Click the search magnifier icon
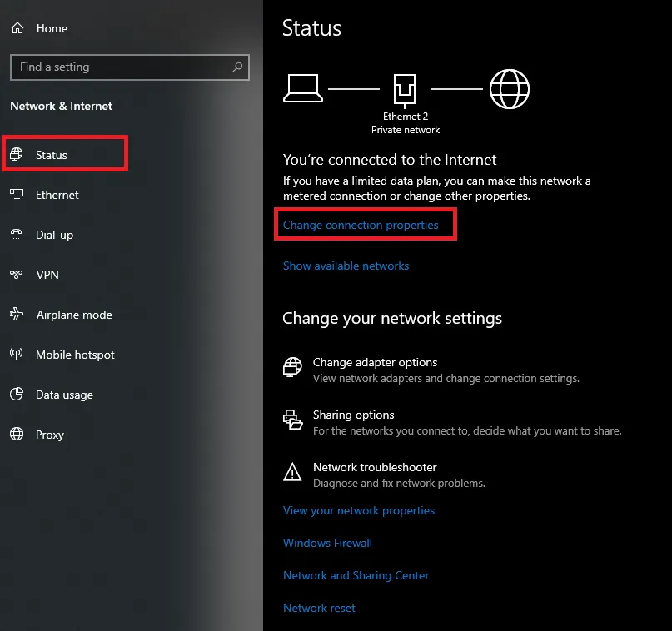 237,67
